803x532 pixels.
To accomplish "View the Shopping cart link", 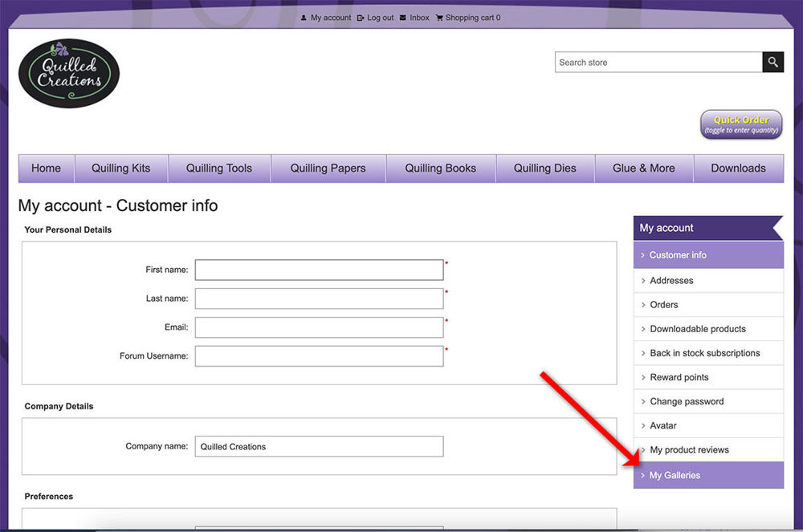I will (473, 18).
